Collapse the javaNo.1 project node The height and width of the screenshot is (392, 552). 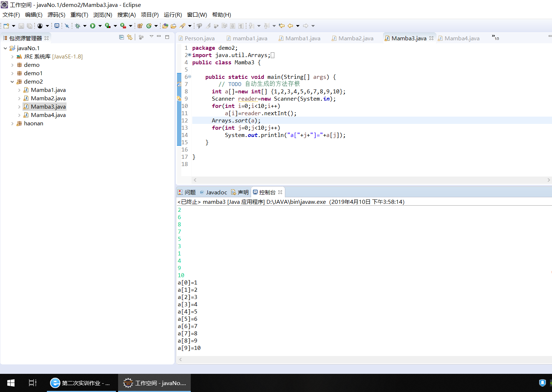click(x=5, y=48)
